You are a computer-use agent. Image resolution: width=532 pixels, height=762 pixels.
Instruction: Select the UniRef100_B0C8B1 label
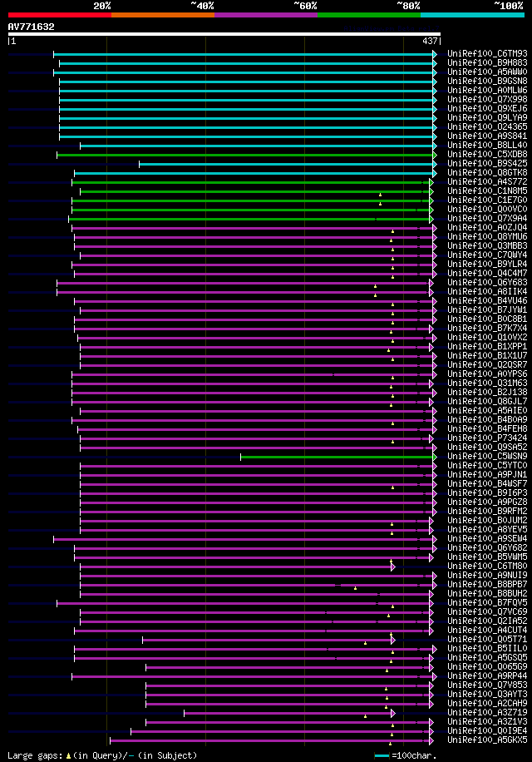pyautogui.click(x=487, y=319)
